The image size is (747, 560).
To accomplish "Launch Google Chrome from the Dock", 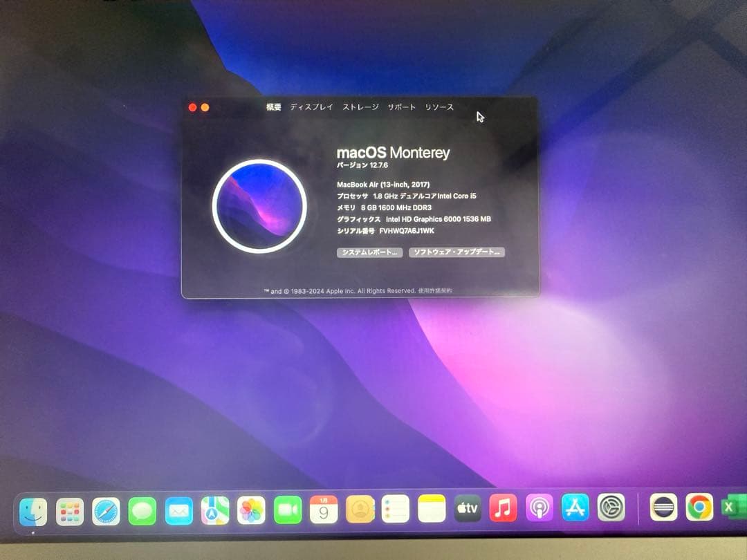I will [699, 507].
